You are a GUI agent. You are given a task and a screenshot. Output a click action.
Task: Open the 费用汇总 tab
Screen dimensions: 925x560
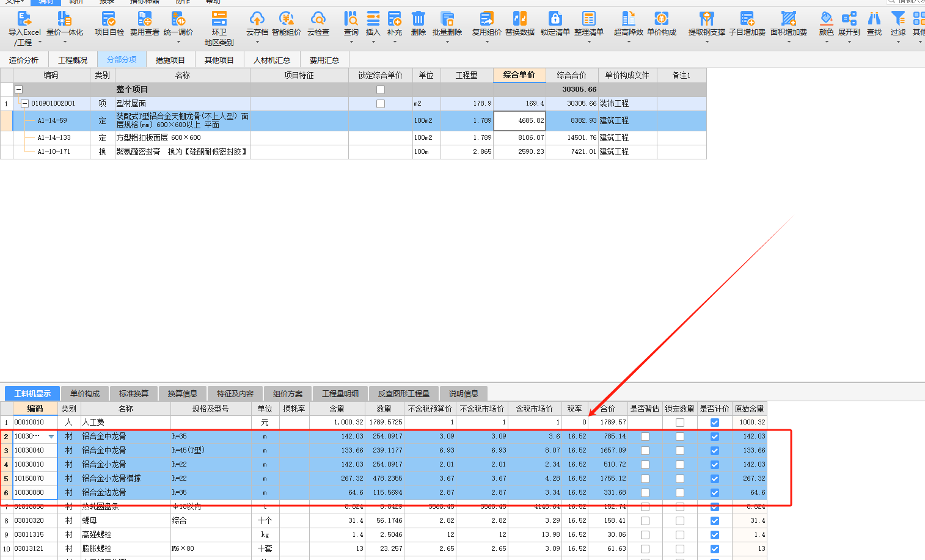[324, 60]
